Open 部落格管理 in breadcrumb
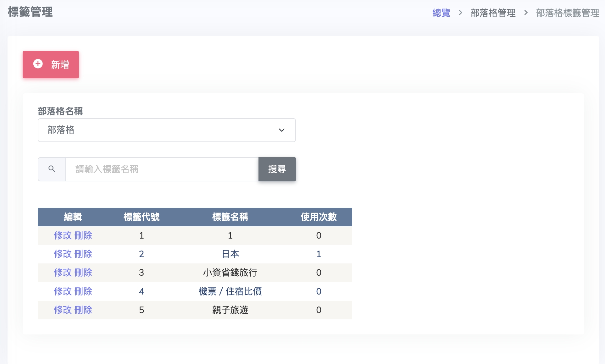 493,13
